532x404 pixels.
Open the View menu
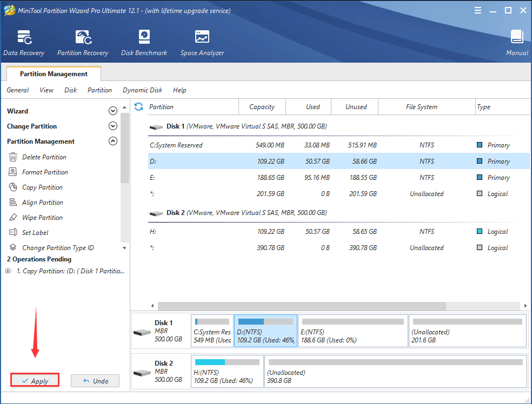(x=46, y=90)
